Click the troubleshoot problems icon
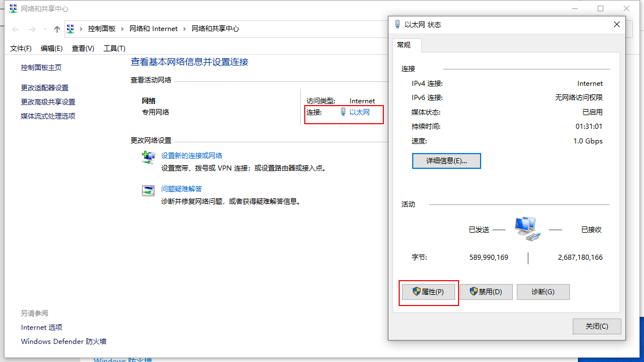This screenshot has height=362, width=644. coord(148,190)
